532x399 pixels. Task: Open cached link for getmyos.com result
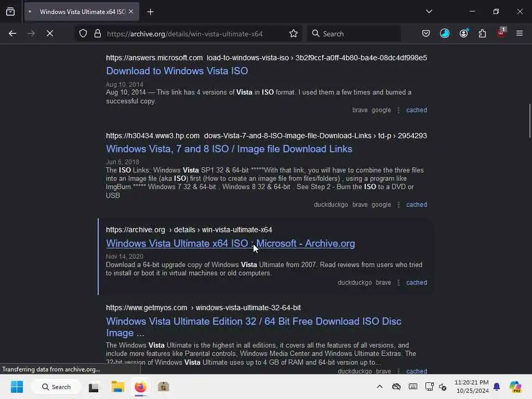416,371
